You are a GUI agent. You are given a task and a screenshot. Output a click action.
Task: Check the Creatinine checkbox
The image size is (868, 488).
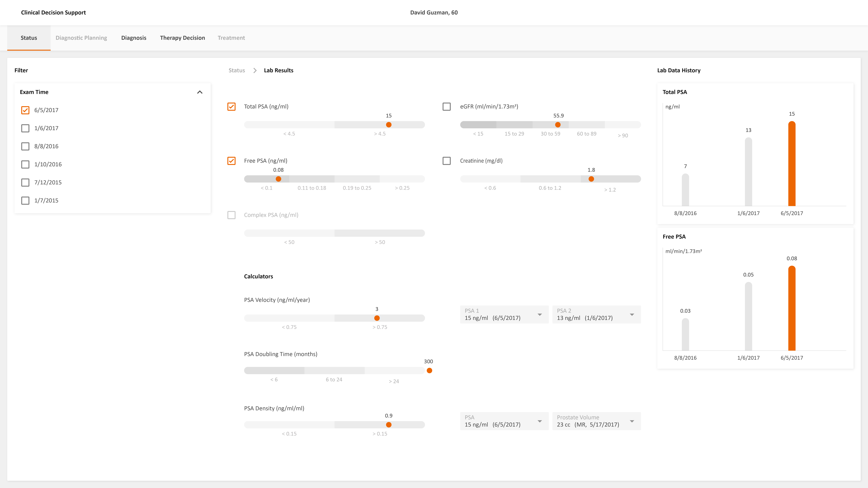pyautogui.click(x=446, y=161)
